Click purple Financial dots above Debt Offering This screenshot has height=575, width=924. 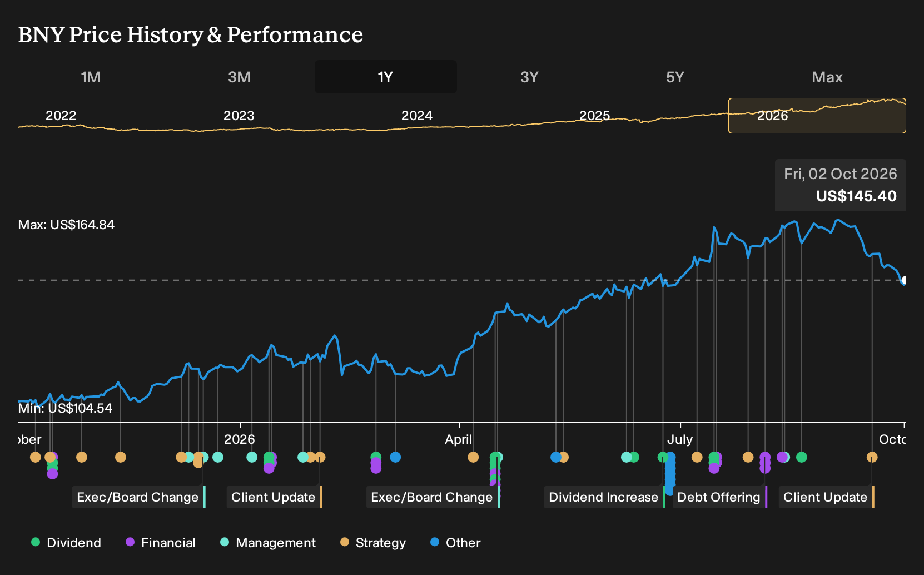pos(765,463)
